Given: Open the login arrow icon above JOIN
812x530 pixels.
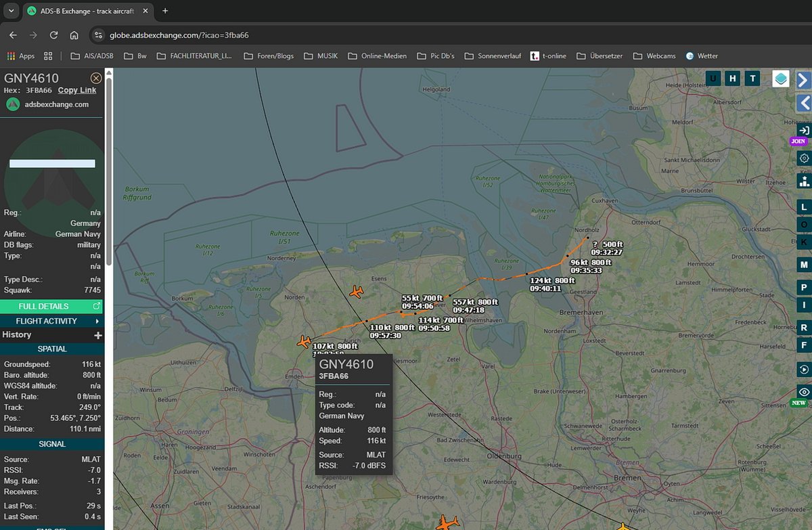Looking at the screenshot, I should click(804, 130).
